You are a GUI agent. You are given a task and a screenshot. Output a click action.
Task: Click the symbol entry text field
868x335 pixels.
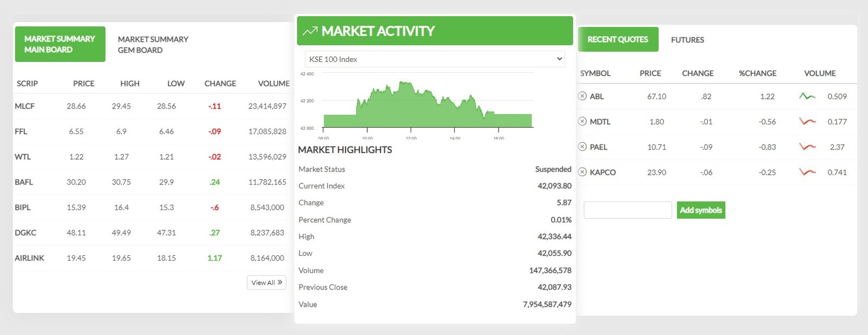(x=628, y=210)
